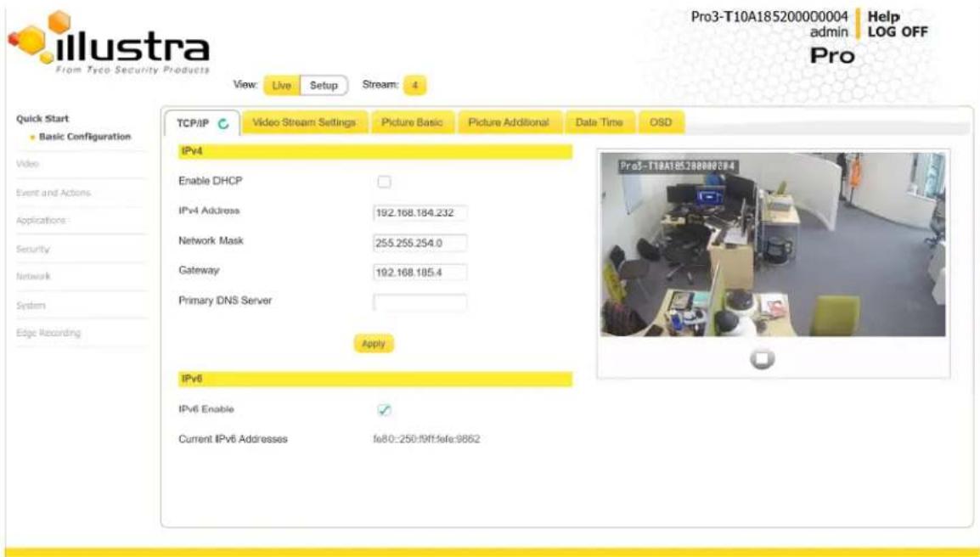980x557 pixels.
Task: Switch to the Date Time tab
Action: 599,122
